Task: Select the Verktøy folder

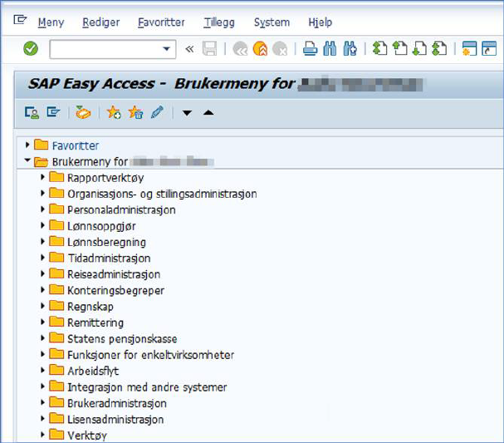Action: click(87, 436)
